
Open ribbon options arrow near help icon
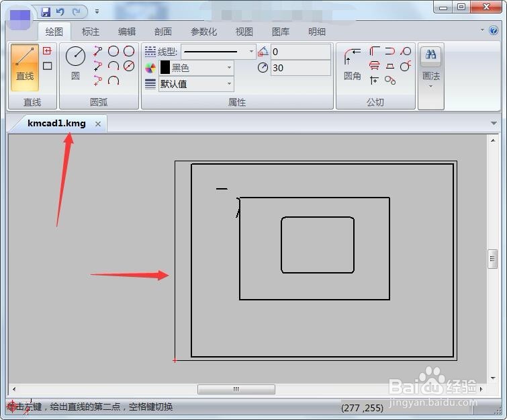coord(482,30)
